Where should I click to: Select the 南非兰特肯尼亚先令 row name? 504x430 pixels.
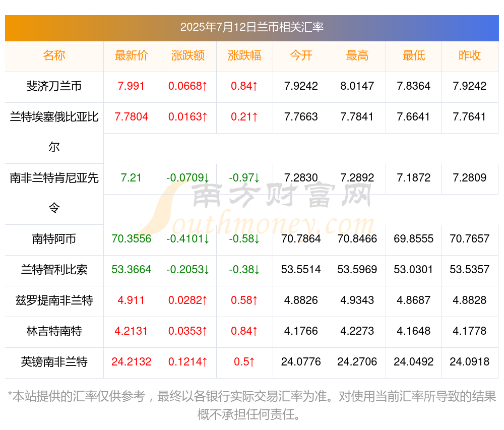(x=54, y=193)
